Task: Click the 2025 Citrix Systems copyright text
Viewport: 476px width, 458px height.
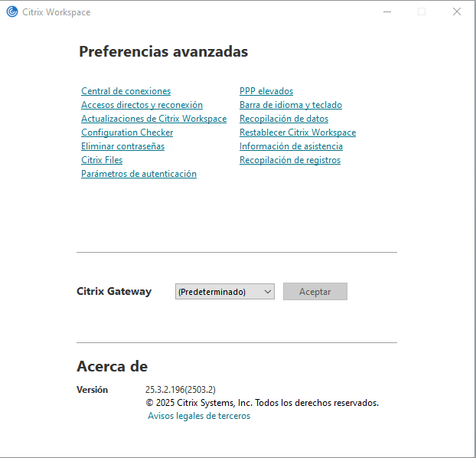Action: click(262, 403)
